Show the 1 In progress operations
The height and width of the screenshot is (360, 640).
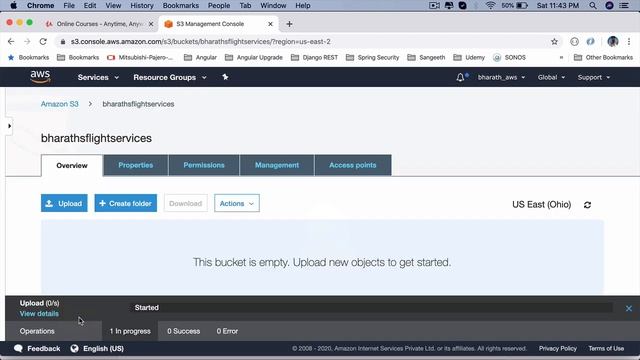(x=130, y=331)
